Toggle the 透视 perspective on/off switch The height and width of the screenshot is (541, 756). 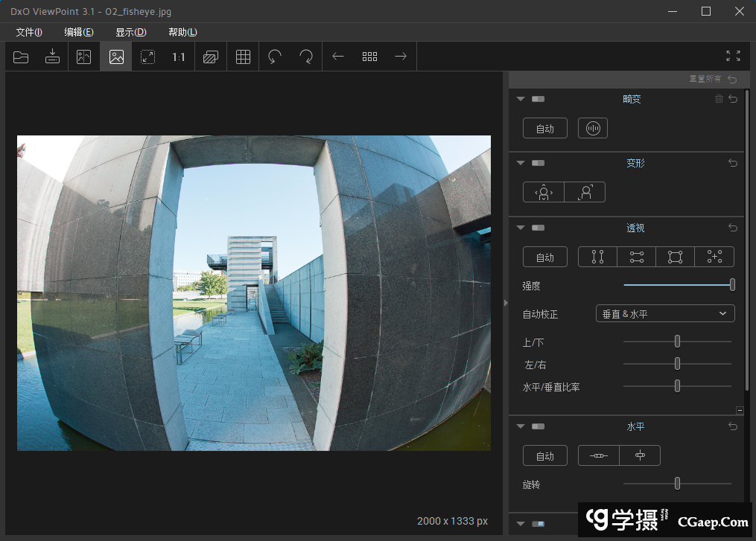click(539, 228)
